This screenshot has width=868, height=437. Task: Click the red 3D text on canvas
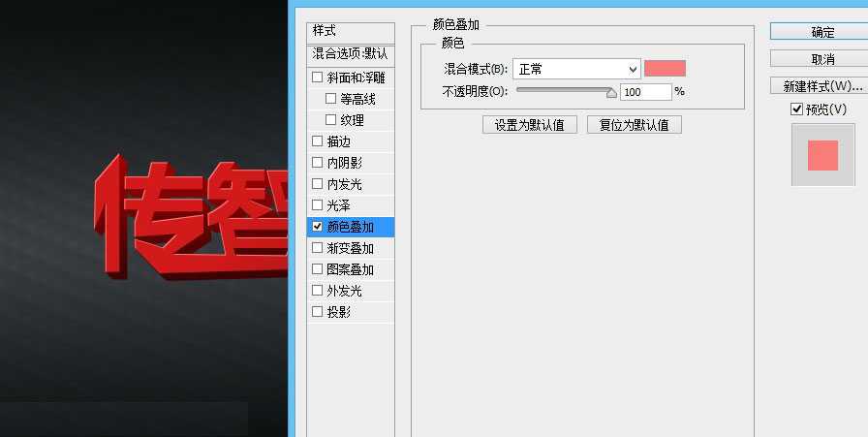(191, 216)
